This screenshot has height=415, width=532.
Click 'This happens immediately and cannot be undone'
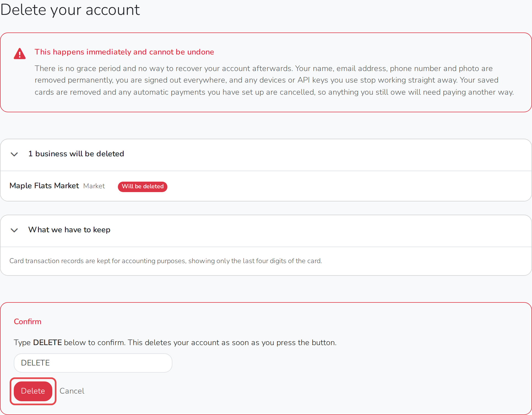(124, 52)
